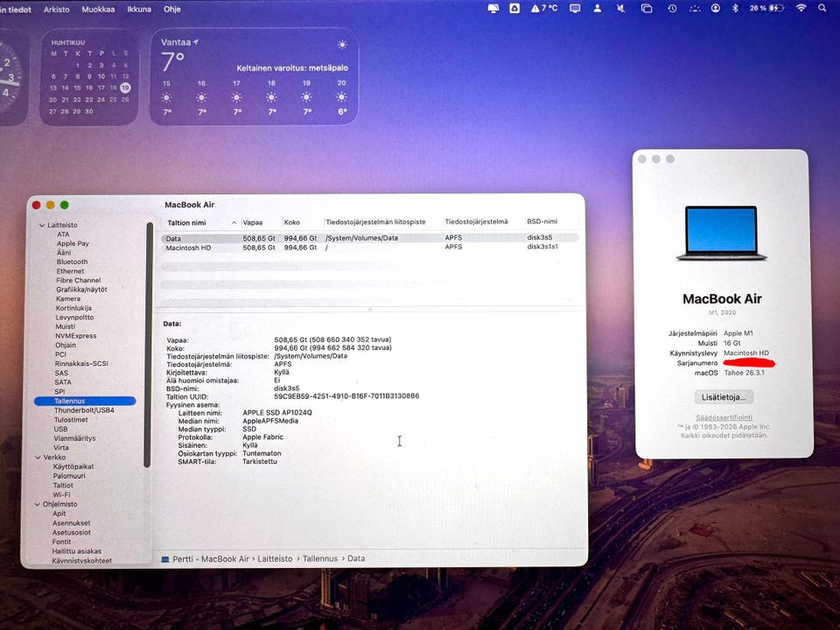The image size is (840, 630).
Task: Open the Wi-Fi menu bar icon
Action: (x=801, y=8)
